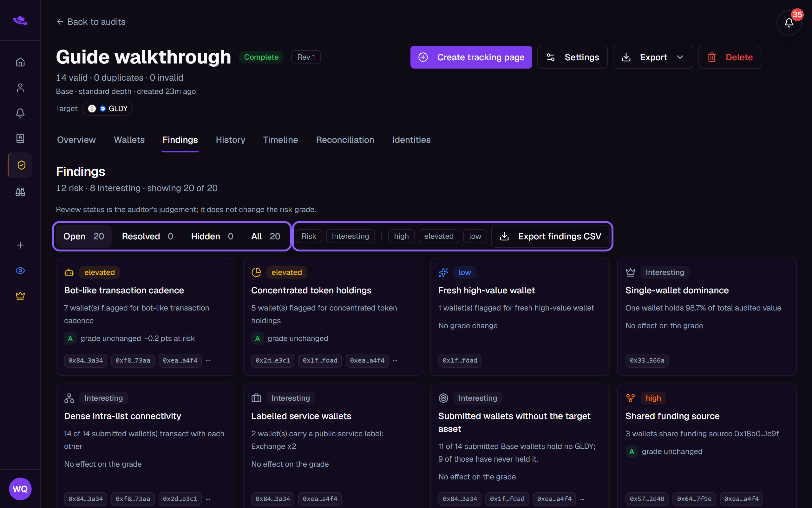Click Create tracking page button
This screenshot has width=812, height=508.
tap(471, 57)
